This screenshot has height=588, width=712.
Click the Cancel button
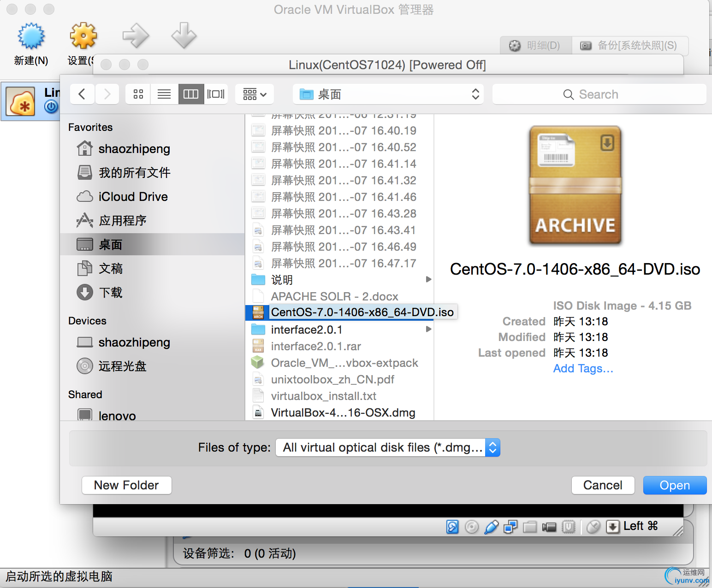pyautogui.click(x=603, y=485)
